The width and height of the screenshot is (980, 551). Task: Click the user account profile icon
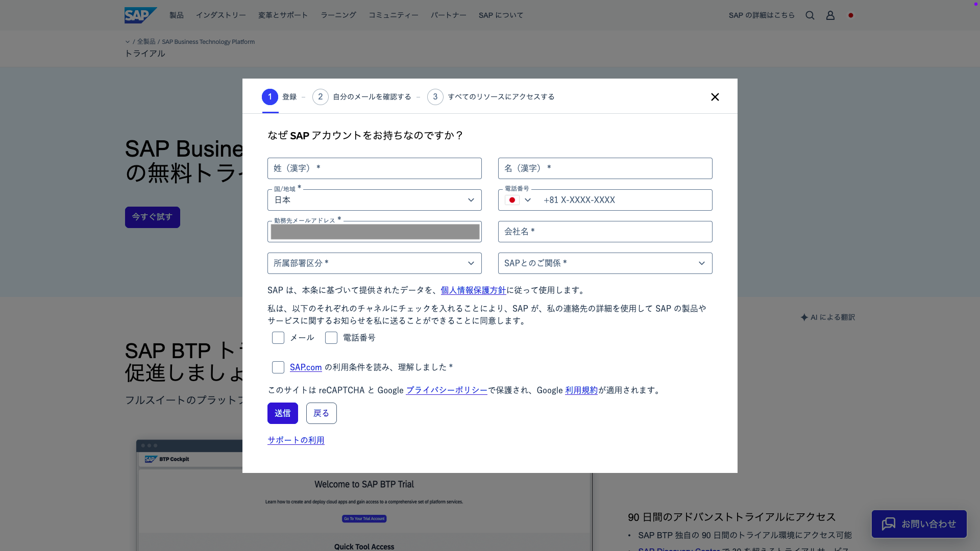(830, 15)
